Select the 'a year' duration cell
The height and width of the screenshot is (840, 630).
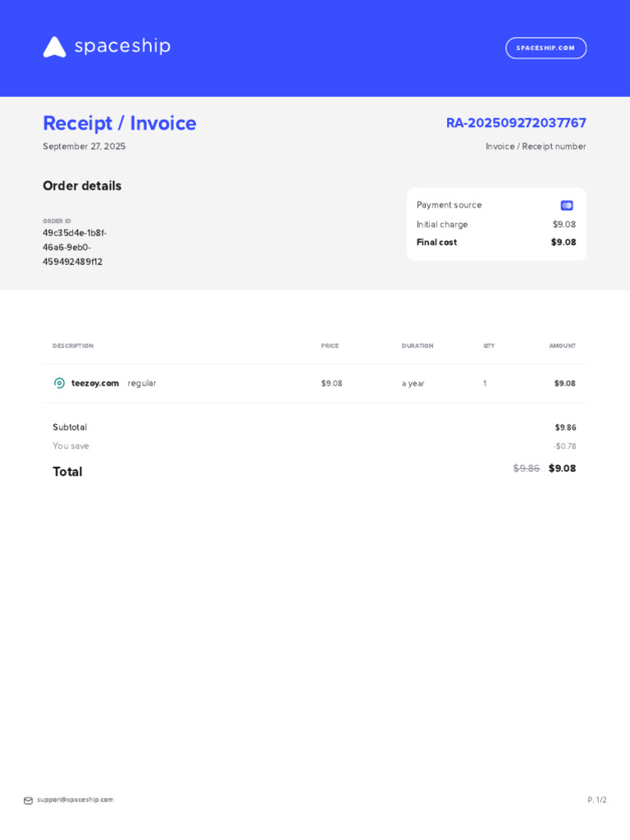pos(413,384)
